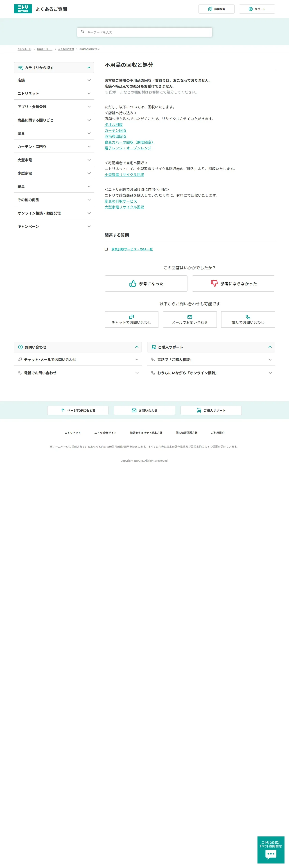
Task: Click the search magnifier icon
Action: 82,32
